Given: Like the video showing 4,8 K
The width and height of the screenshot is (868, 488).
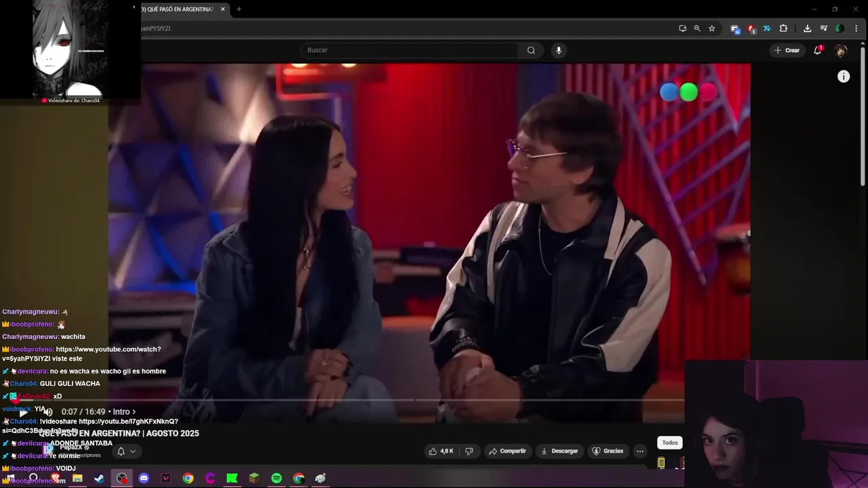Looking at the screenshot, I should pos(441,451).
